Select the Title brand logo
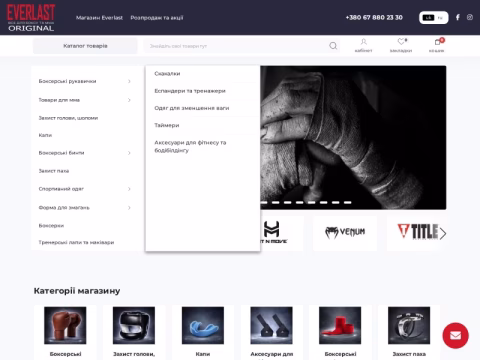The image size is (480, 360). [418, 231]
